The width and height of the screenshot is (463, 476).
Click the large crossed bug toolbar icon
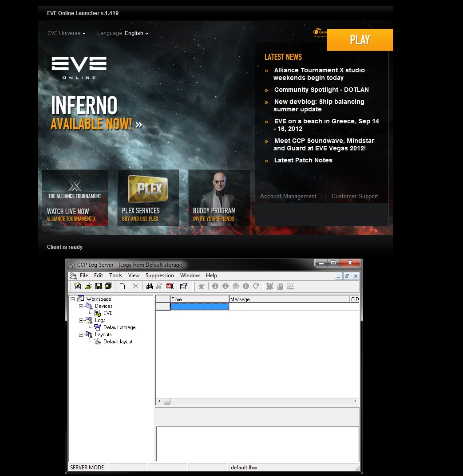(x=270, y=286)
